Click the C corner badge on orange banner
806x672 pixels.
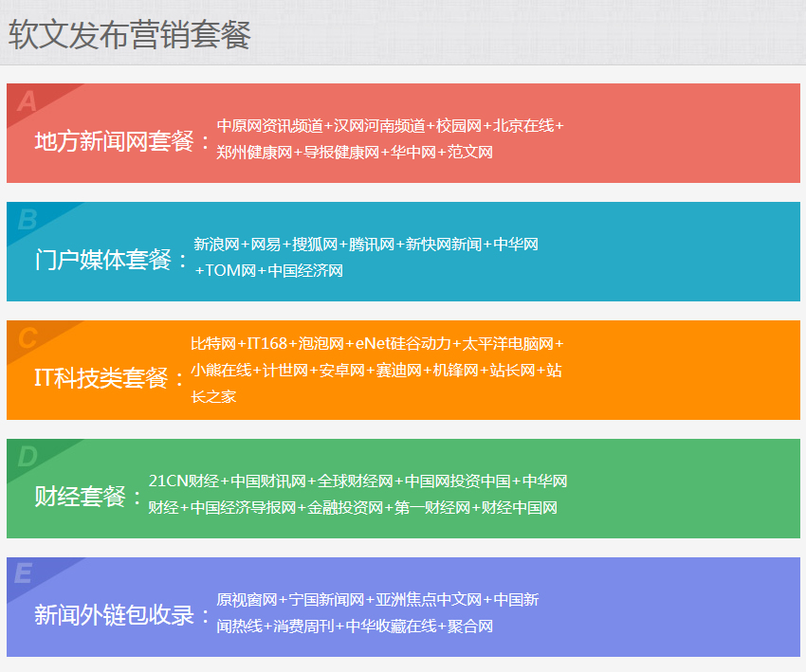(27, 338)
